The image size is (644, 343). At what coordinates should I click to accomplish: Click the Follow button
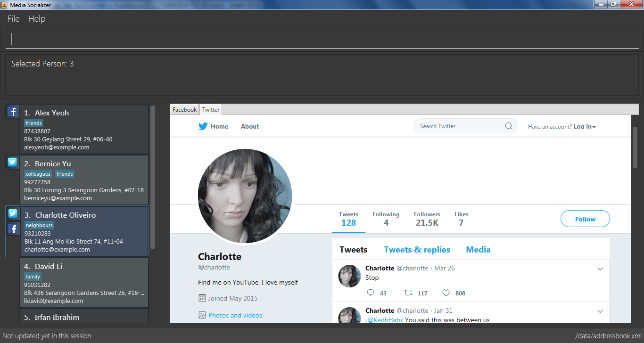pos(585,219)
